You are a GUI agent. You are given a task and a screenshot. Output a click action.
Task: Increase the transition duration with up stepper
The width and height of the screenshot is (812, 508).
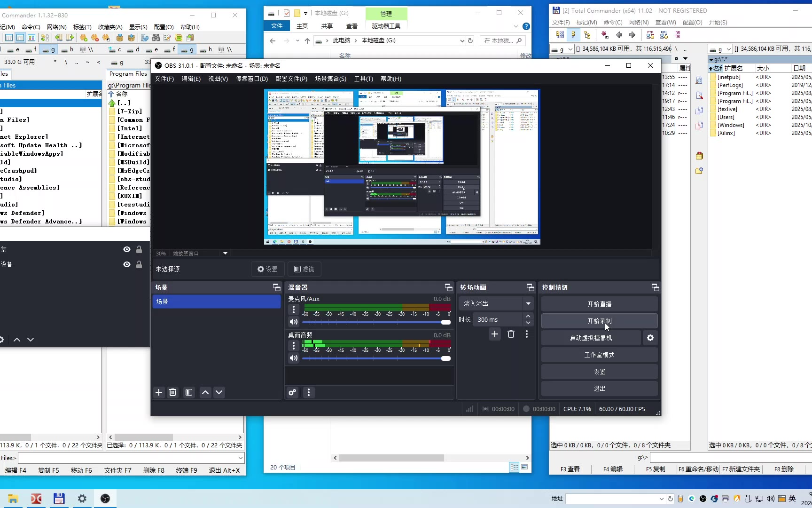[x=528, y=317]
